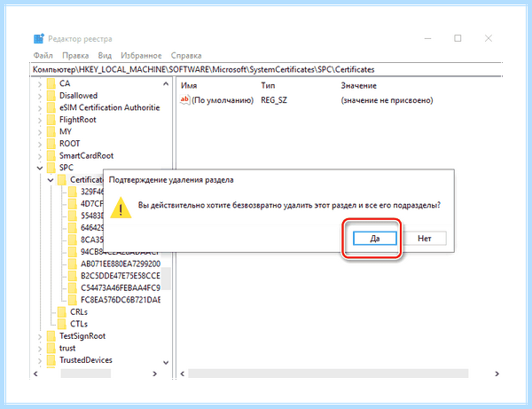Select the SmartCardRoot folder icon
Viewport: 532px width, 409px height.
click(x=51, y=156)
